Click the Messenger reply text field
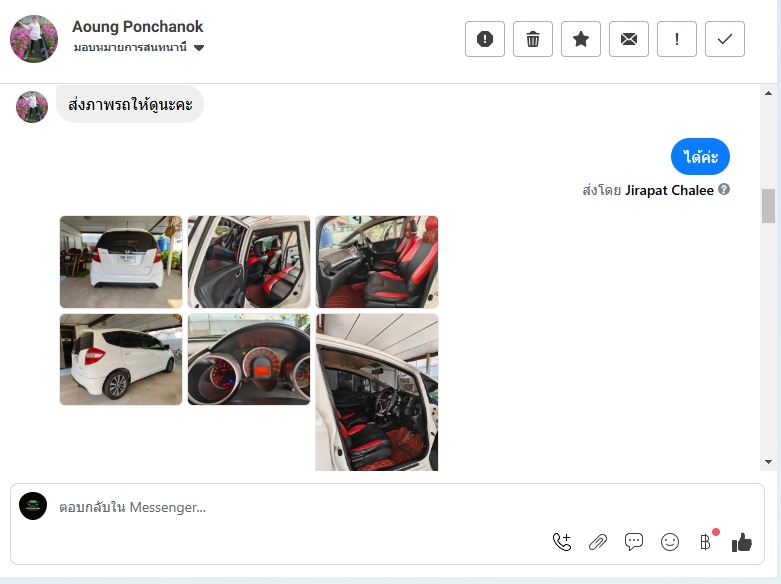The image size is (781, 584). click(389, 507)
